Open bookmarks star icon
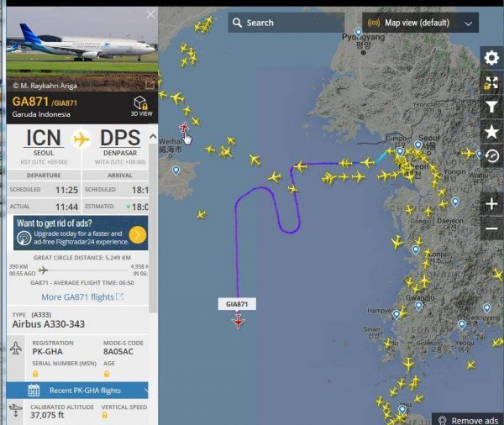Viewport: 504px width, 425px height. point(491,132)
